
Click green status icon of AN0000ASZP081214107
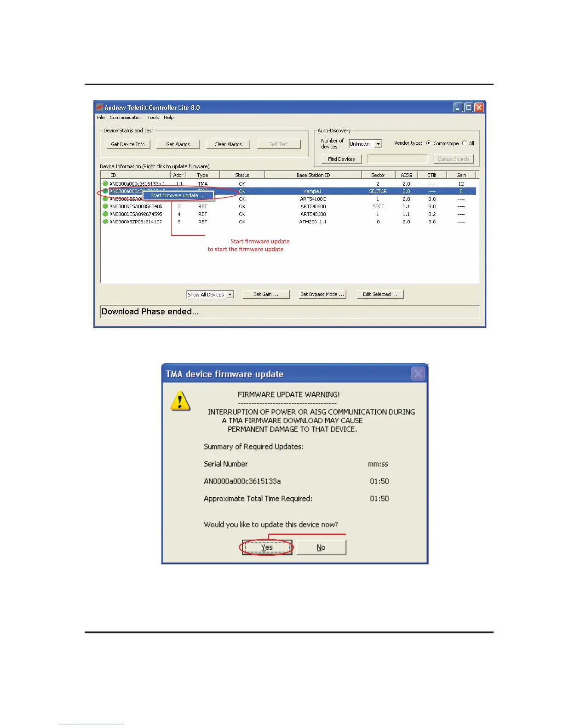coord(105,222)
